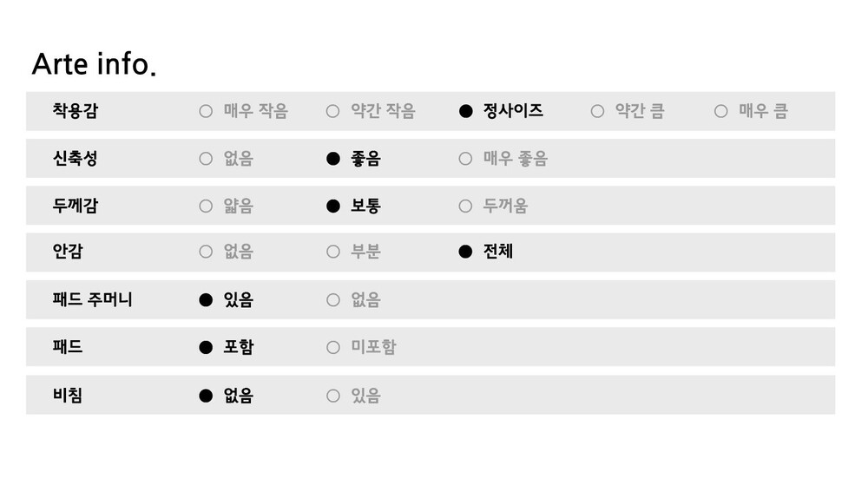
Task: Select 매우 큼 for 착용감
Action: pyautogui.click(x=720, y=111)
